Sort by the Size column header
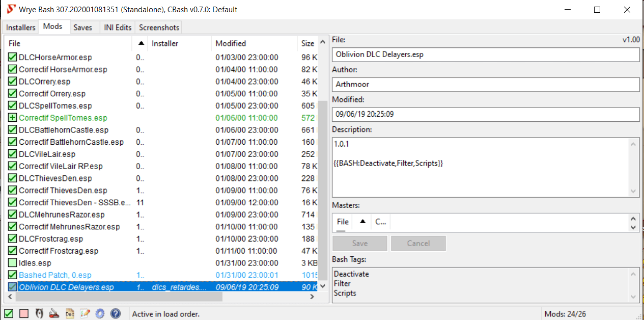644x320 pixels. [307, 43]
